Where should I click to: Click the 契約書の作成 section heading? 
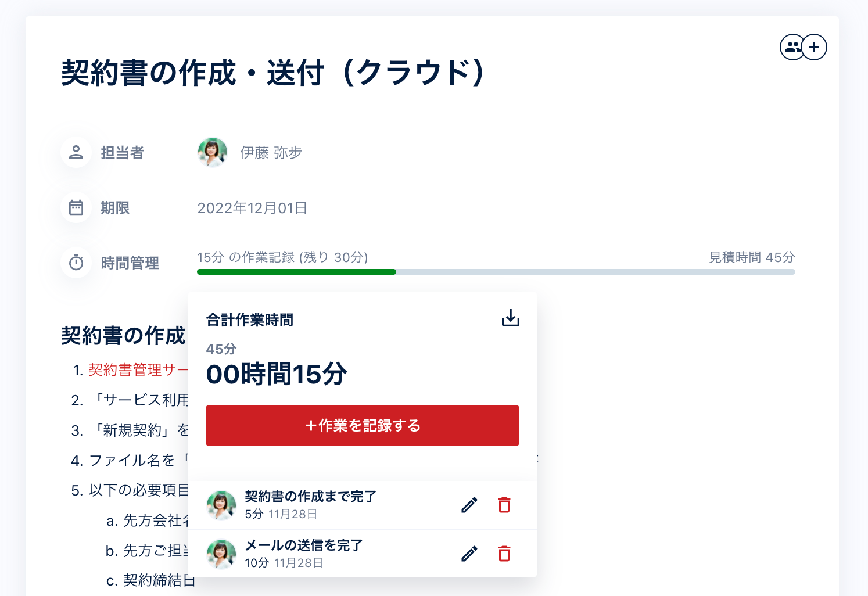coord(123,336)
